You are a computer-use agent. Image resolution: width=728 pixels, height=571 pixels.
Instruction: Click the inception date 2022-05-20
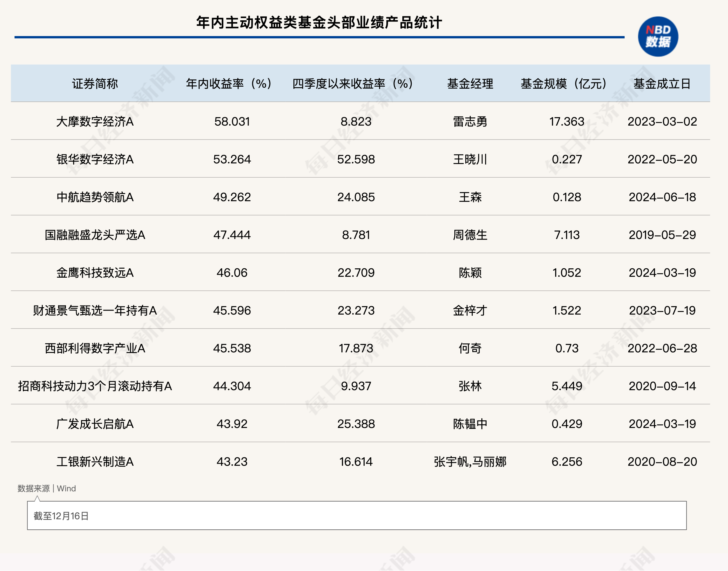point(662,159)
